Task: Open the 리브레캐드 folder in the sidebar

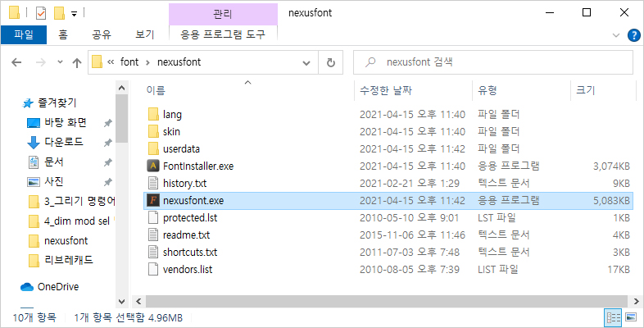Action: point(61,260)
